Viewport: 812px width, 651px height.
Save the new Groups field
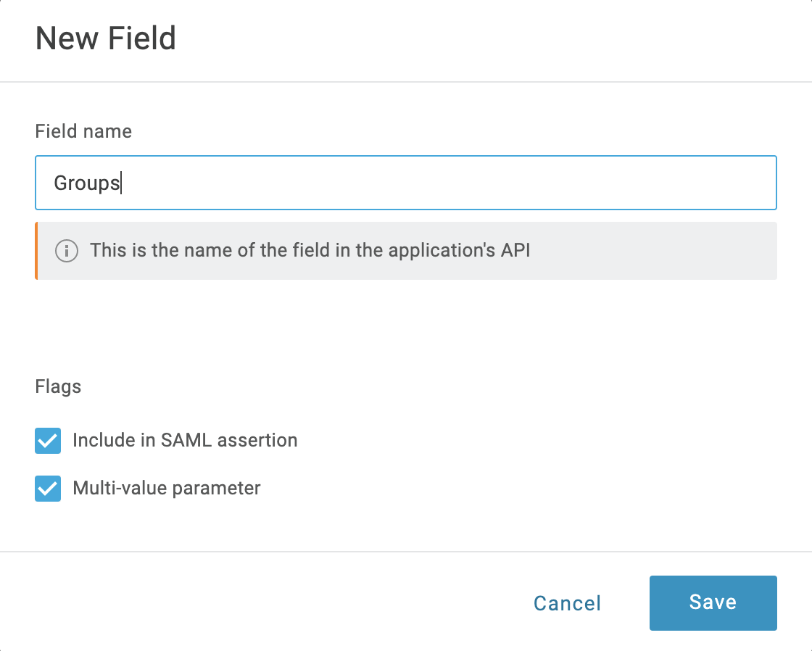(x=713, y=602)
